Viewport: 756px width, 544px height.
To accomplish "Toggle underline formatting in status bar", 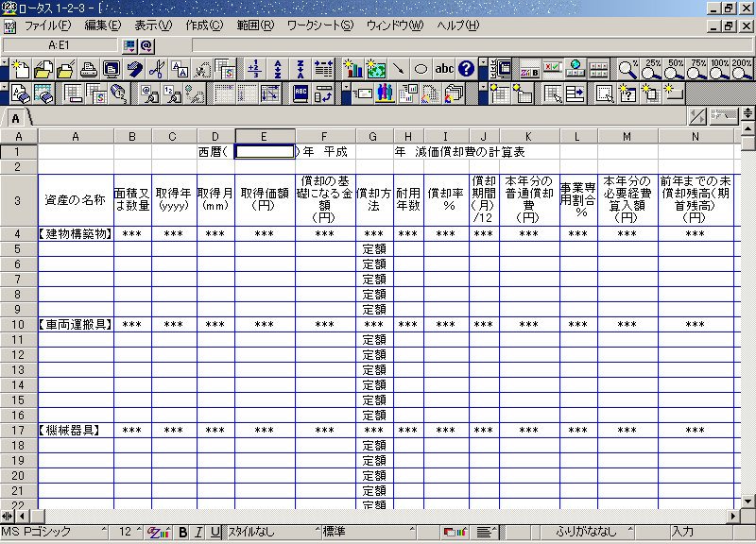I will point(215,533).
